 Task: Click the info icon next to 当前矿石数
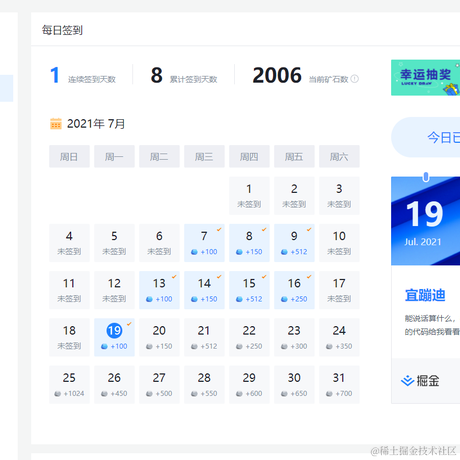tap(355, 79)
